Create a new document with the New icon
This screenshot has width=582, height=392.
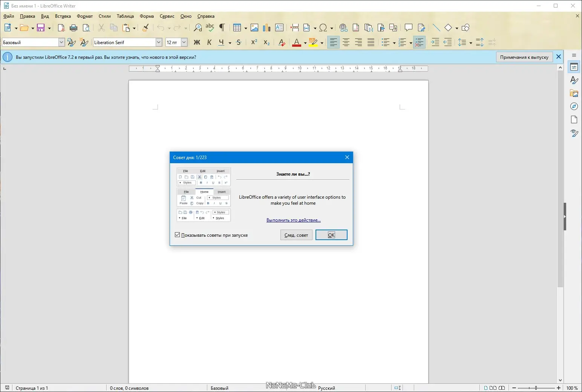click(x=8, y=28)
